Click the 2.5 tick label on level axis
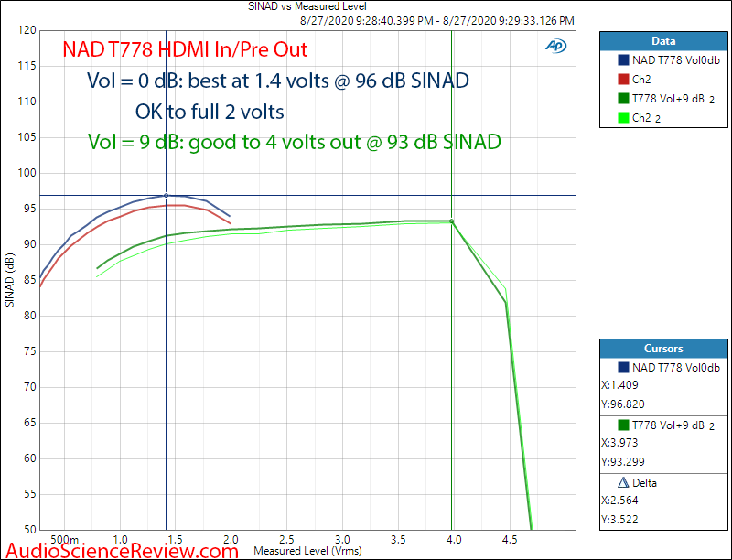The width and height of the screenshot is (732, 560). (x=286, y=540)
